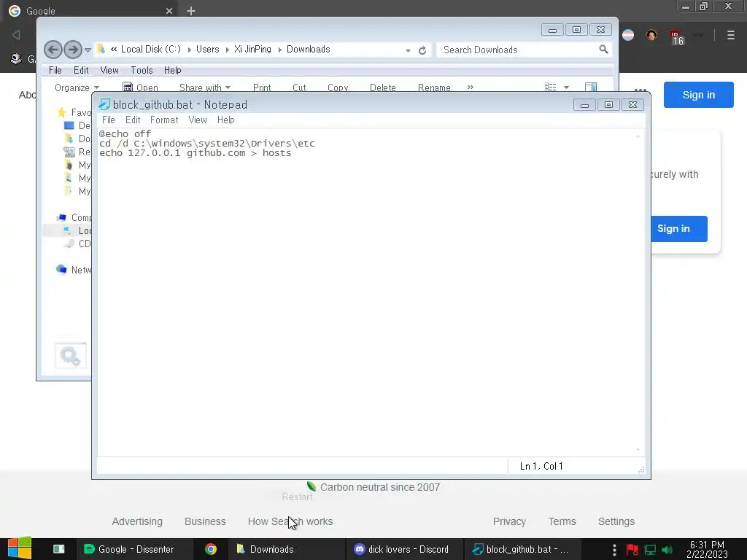
Task: Click Local Disk (C:) in address bar
Action: (x=151, y=49)
